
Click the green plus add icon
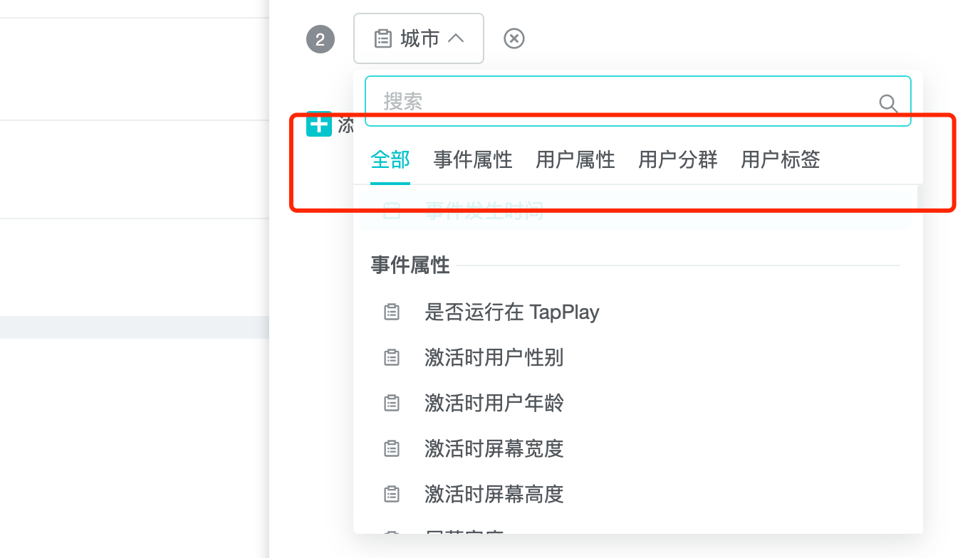coord(319,124)
